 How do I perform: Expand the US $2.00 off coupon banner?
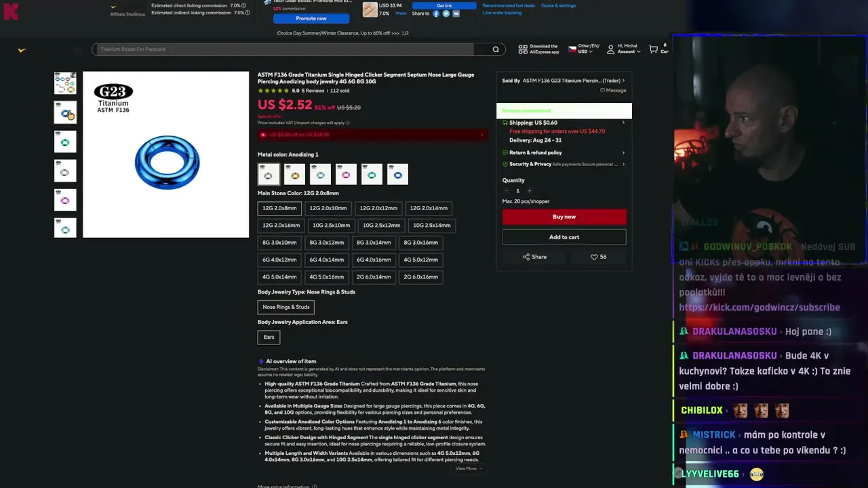point(372,134)
